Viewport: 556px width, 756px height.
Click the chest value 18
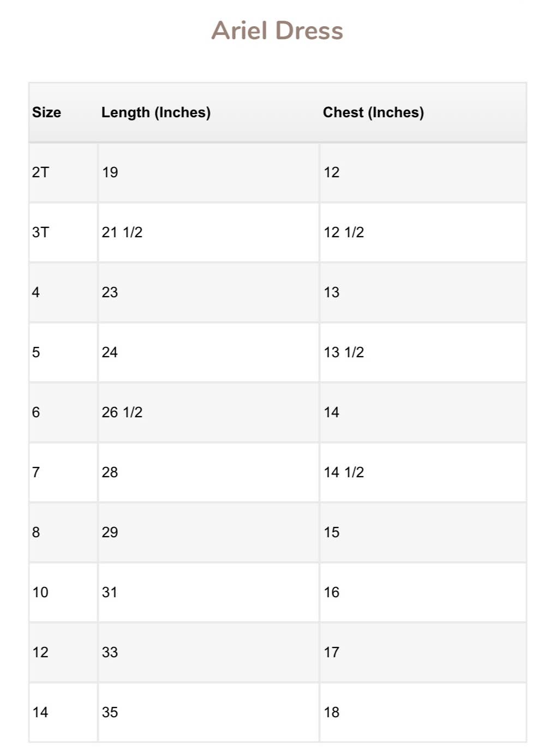click(332, 712)
